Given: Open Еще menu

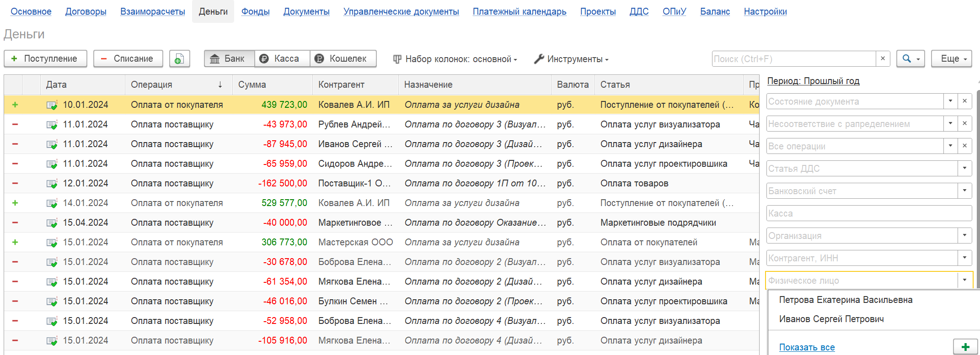Looking at the screenshot, I should click(952, 59).
